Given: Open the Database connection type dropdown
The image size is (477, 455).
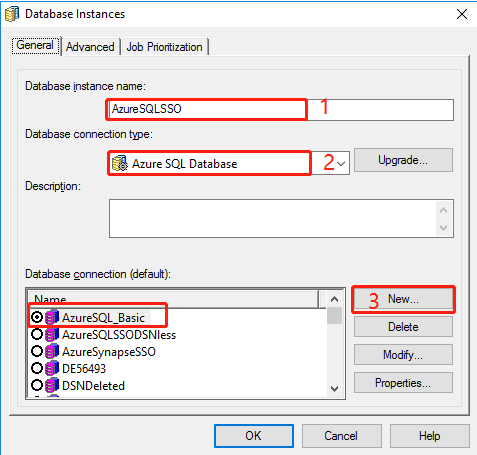Looking at the screenshot, I should coord(341,163).
